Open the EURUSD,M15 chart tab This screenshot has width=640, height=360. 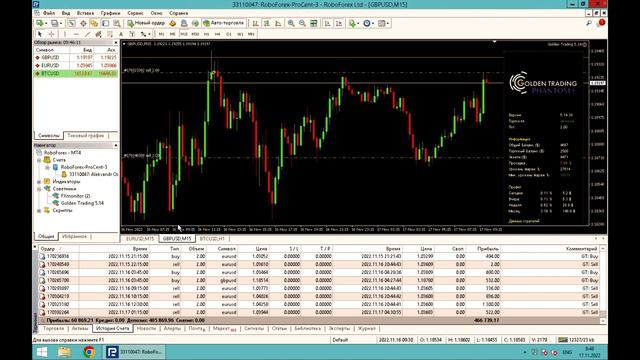point(140,238)
